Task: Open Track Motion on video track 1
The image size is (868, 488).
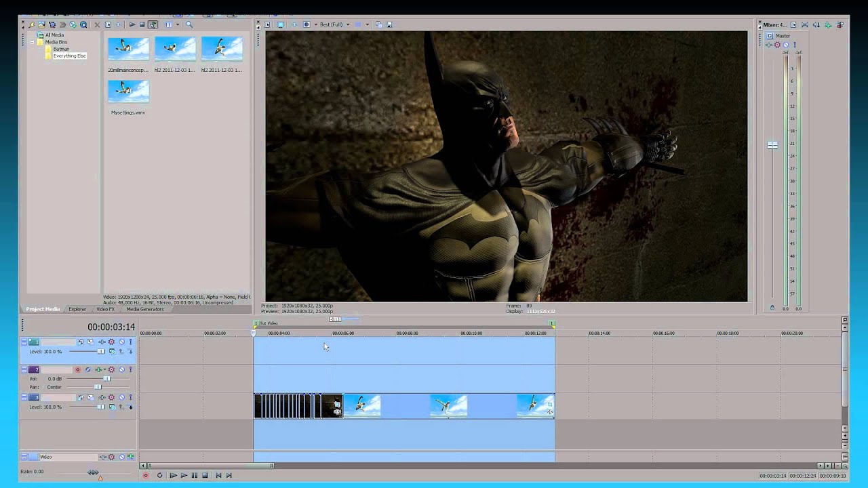Action: pos(91,342)
